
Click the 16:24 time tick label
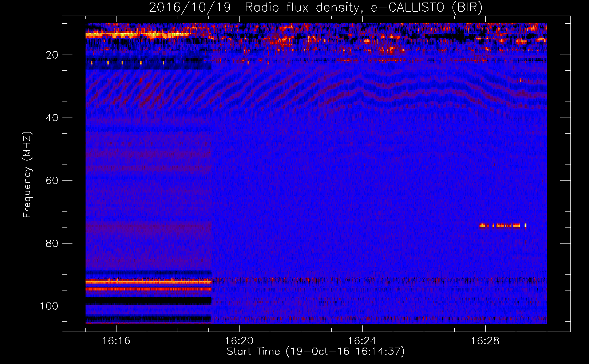[x=362, y=341]
